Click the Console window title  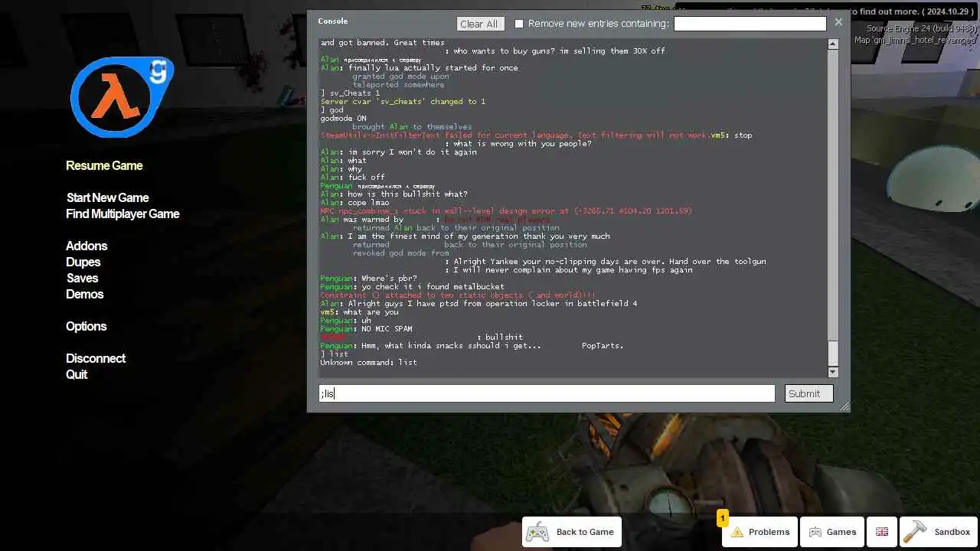pyautogui.click(x=332, y=21)
